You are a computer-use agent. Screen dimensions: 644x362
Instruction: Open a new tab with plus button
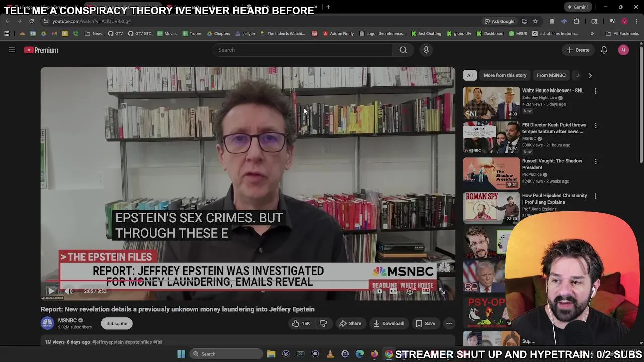click(x=328, y=7)
